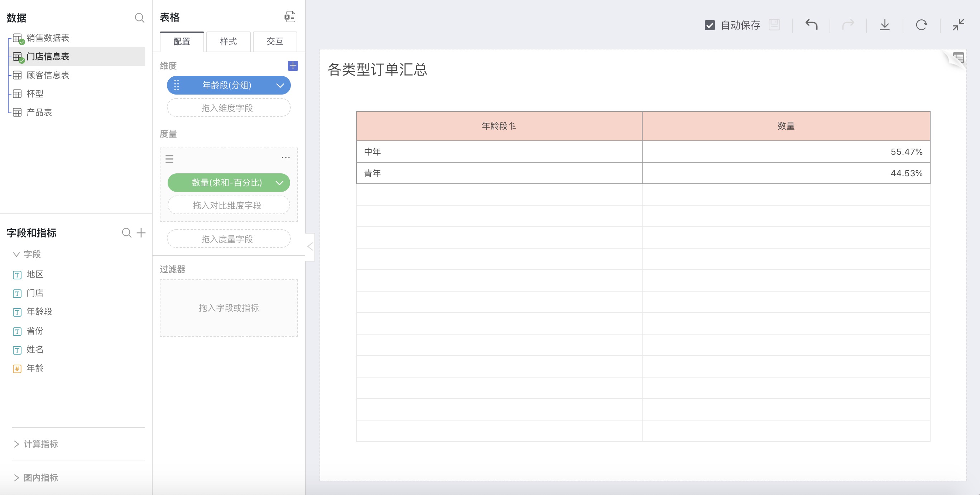Image resolution: width=980 pixels, height=495 pixels.
Task: Click the 拖入对比维度字段 drop zone
Action: [229, 206]
